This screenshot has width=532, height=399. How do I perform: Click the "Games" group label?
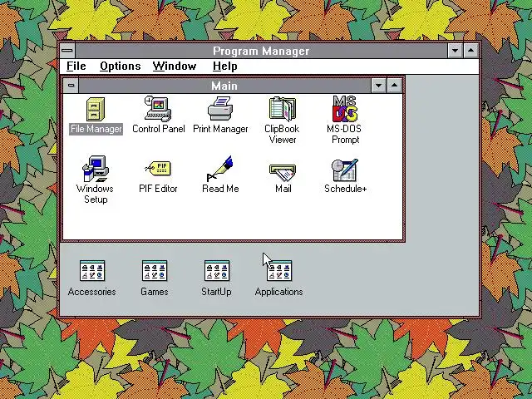pos(155,292)
